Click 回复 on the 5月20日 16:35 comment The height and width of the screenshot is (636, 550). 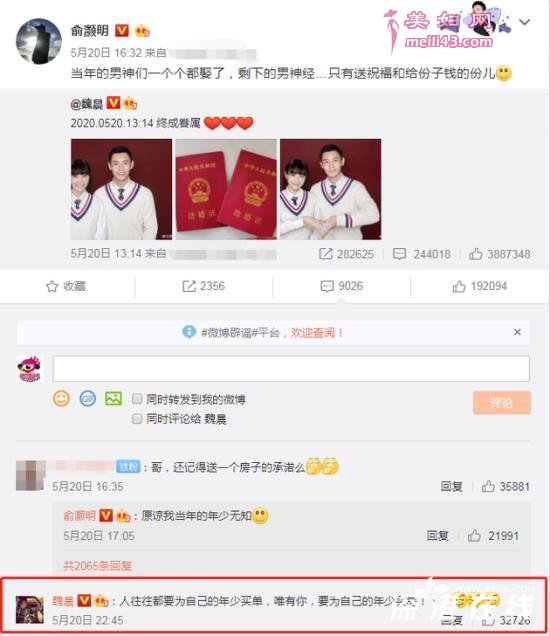pyautogui.click(x=451, y=486)
